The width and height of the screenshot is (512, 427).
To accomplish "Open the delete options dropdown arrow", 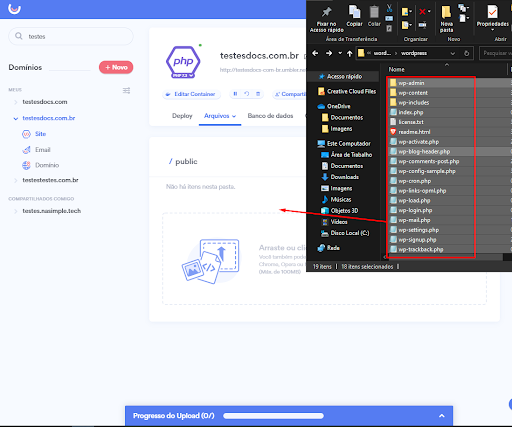I will click(429, 12).
